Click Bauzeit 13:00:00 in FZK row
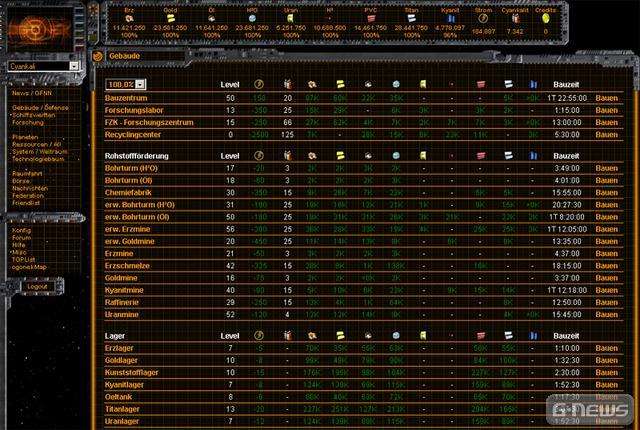The height and width of the screenshot is (430, 640). [567, 122]
